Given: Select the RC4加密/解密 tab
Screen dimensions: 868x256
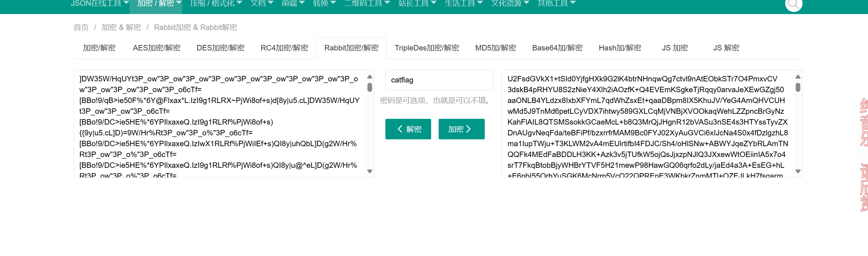Looking at the screenshot, I should click(284, 48).
